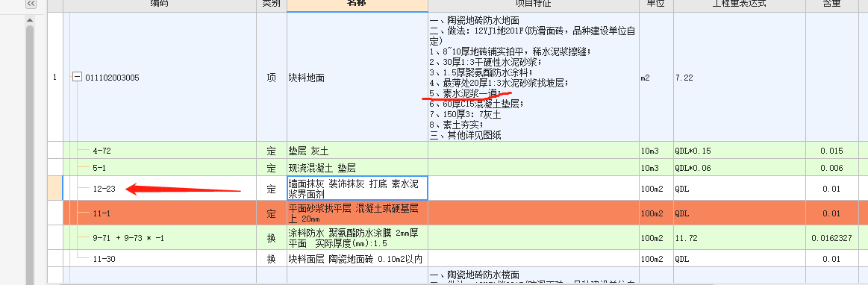Click name cell 块料面层 陶瓷地面砖

click(x=357, y=258)
